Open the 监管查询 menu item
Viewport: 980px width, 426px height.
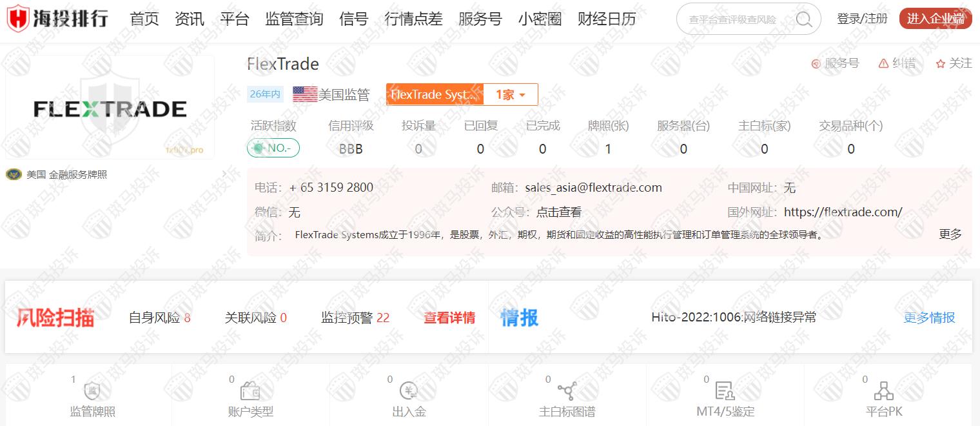pos(294,19)
